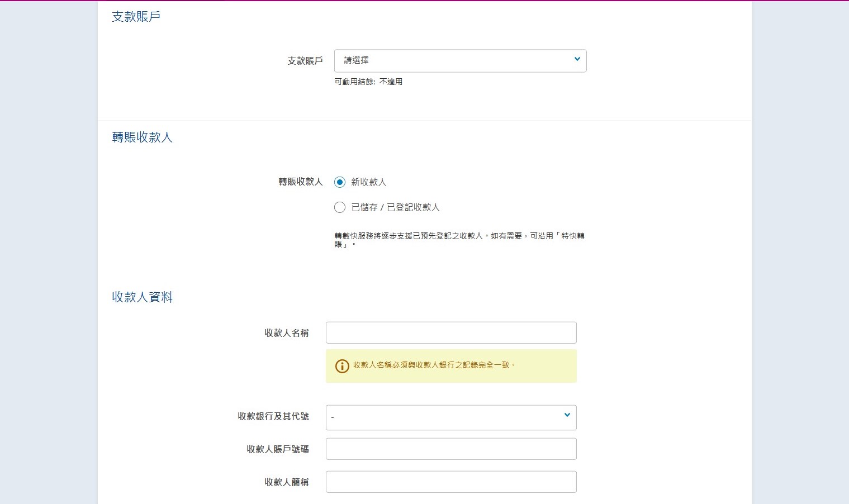The height and width of the screenshot is (504, 849).
Task: Focus the 收款人名稱 text field
Action: (x=450, y=332)
